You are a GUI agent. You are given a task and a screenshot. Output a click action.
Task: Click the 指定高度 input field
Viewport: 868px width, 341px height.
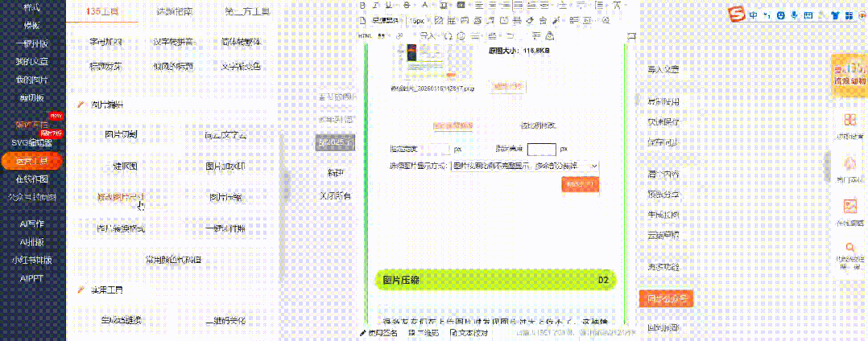[541, 149]
